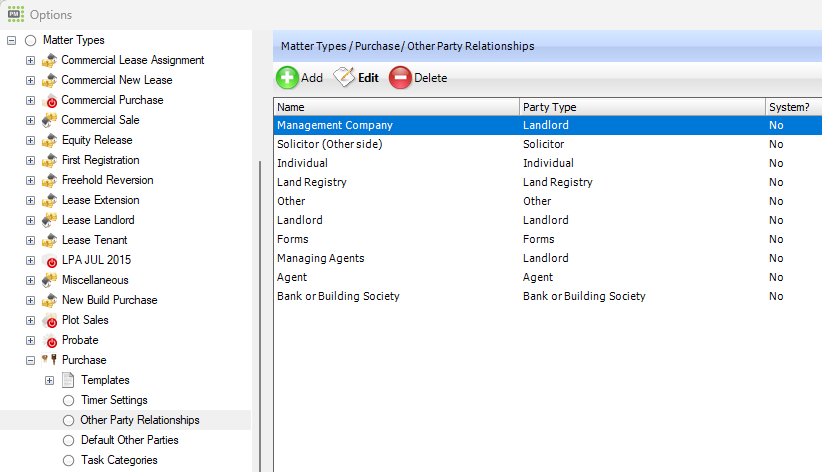Select the Miscellaneous label in tree

tap(95, 280)
